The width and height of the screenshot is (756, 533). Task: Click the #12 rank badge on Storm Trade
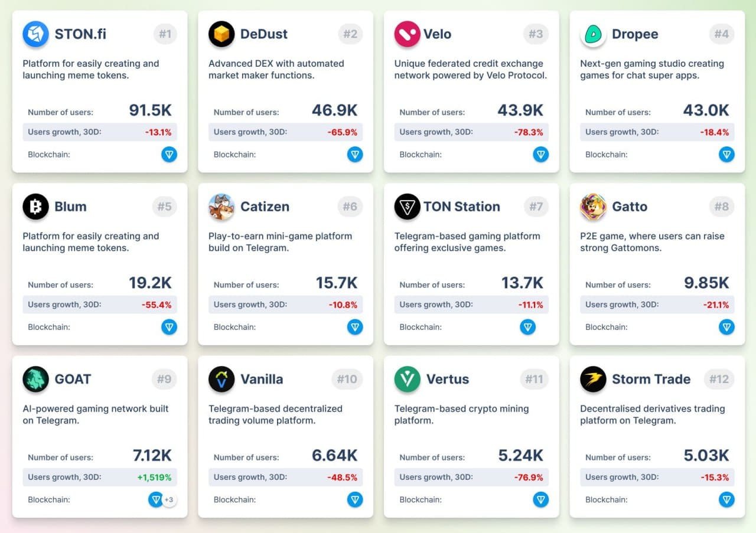[719, 379]
